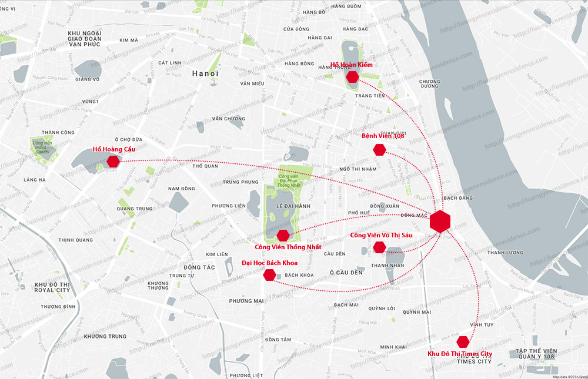Click the 'NAM ĐỒNG' district label
The height and width of the screenshot is (379, 588).
(182, 189)
